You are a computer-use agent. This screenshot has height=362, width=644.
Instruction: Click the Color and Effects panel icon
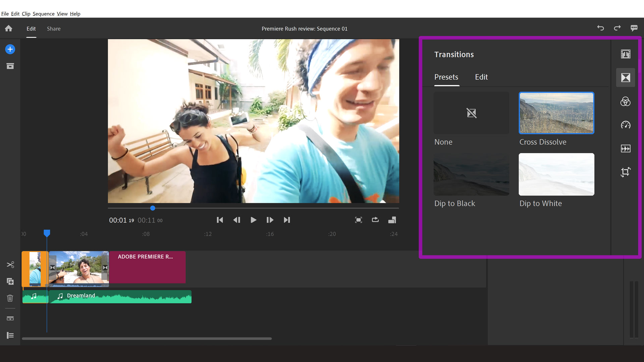click(626, 101)
